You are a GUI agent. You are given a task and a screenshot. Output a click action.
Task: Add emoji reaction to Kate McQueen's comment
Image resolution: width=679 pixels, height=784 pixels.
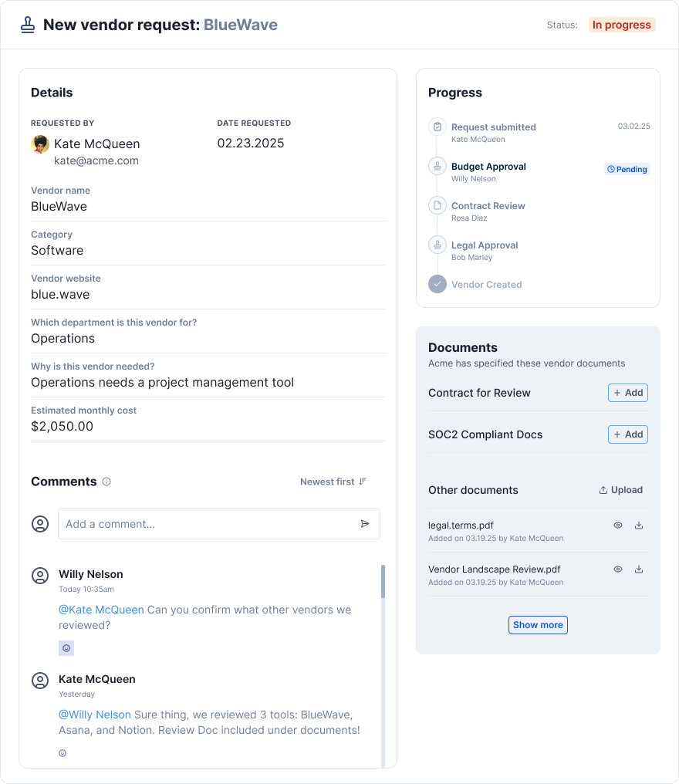coord(62,753)
